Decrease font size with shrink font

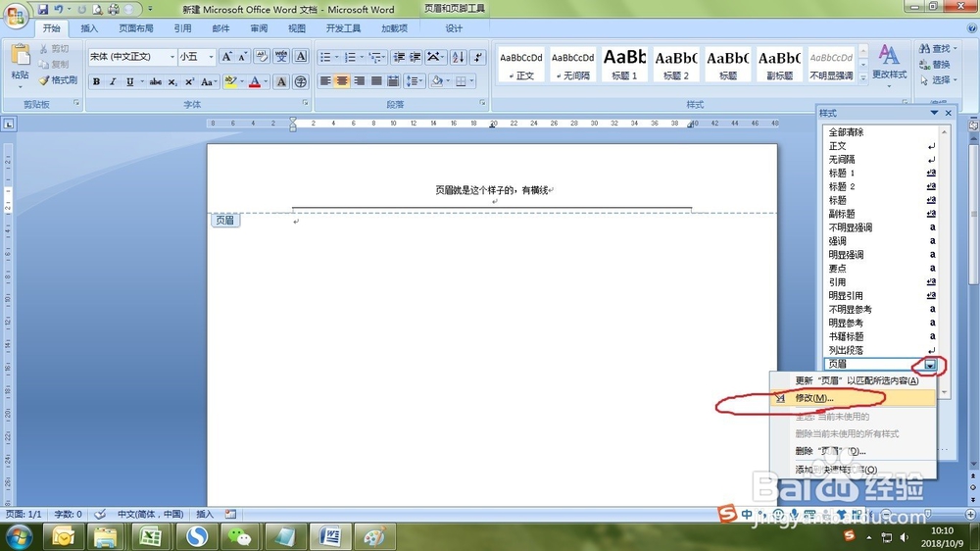(x=243, y=57)
